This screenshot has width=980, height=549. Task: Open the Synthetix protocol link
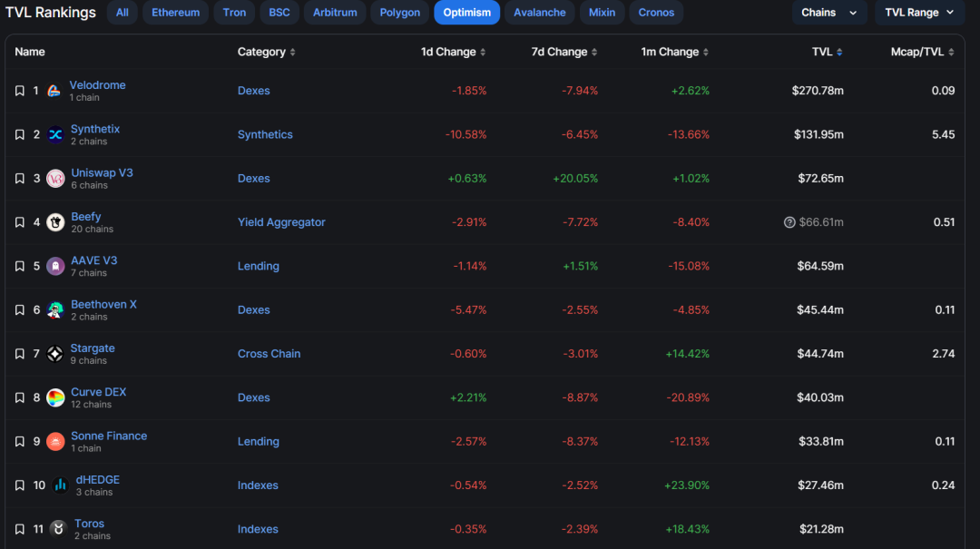[x=95, y=129]
